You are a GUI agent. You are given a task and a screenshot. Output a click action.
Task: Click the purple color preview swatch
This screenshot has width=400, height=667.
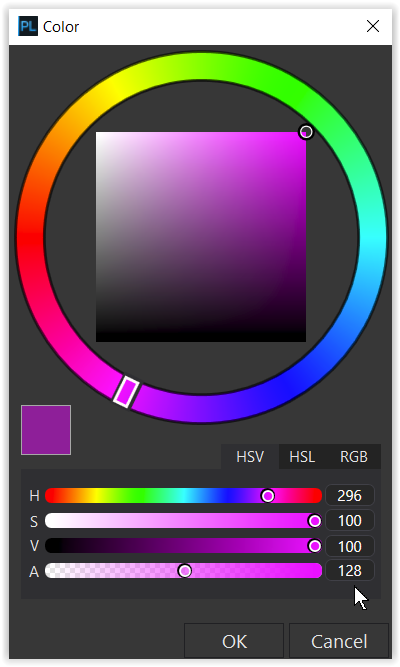click(x=46, y=430)
